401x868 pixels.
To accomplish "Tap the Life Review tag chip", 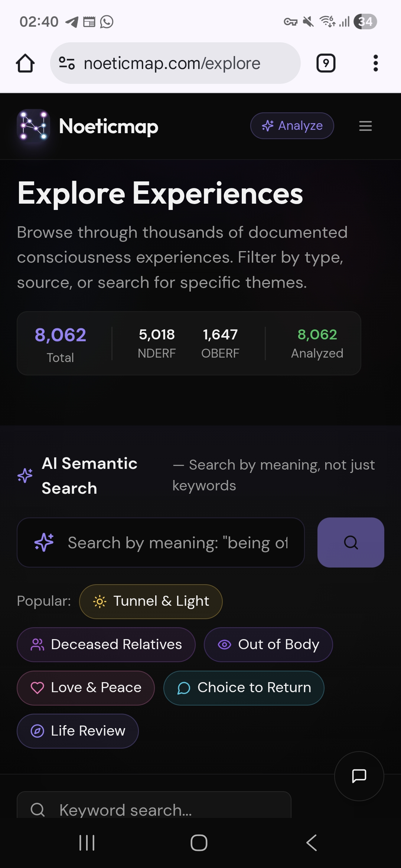I will [78, 731].
